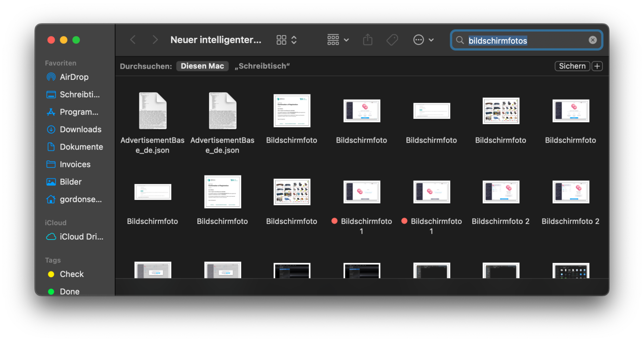Image resolution: width=644 pixels, height=342 pixels.
Task: Switch to icon view in the toolbar
Action: click(281, 39)
